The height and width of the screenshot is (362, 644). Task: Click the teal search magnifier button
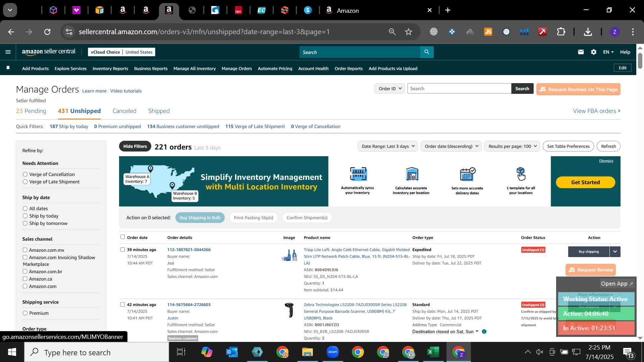click(427, 52)
